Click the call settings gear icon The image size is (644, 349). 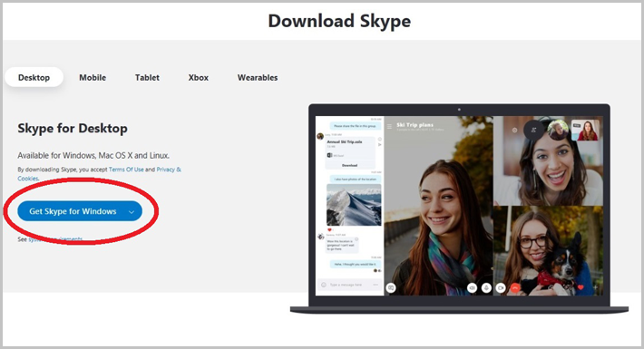[514, 130]
